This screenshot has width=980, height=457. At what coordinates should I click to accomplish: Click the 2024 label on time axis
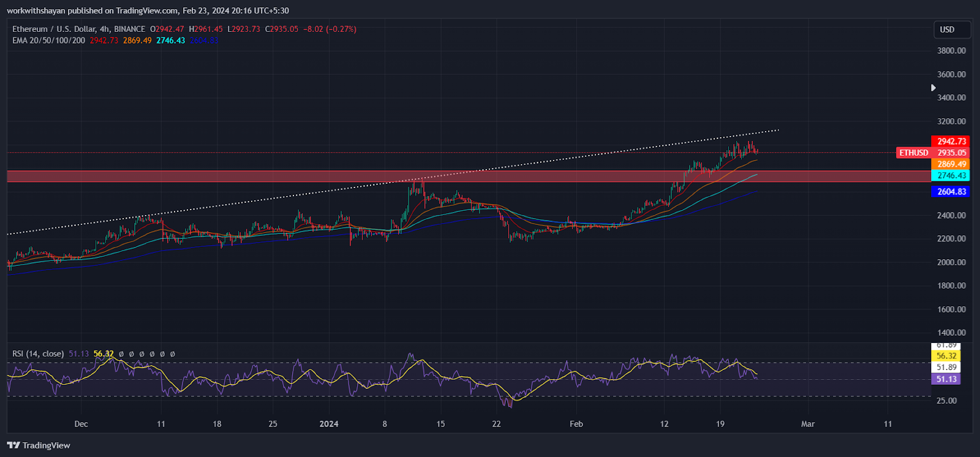(x=329, y=424)
